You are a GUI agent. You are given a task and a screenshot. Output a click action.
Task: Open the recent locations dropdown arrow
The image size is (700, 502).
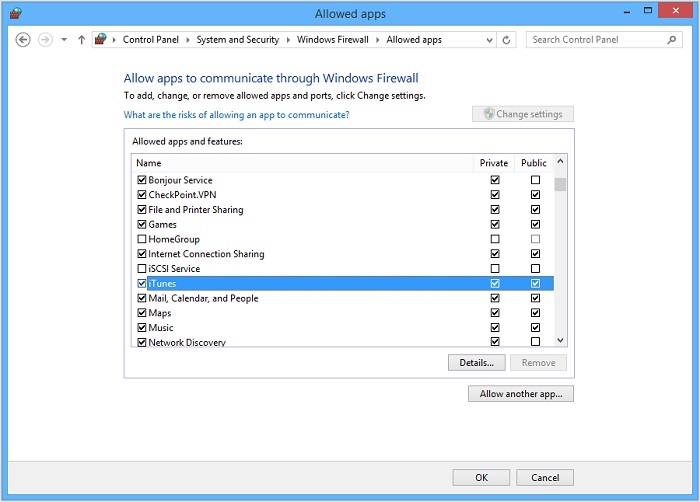pyautogui.click(x=64, y=40)
